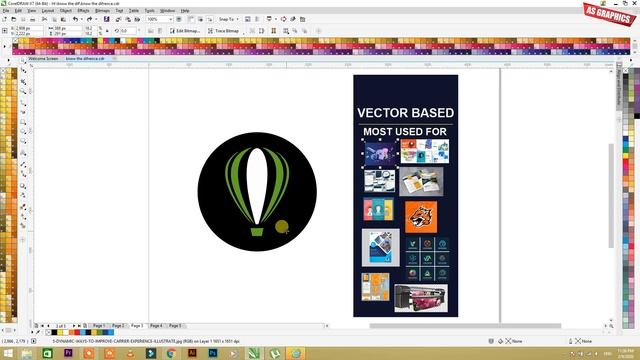The width and height of the screenshot is (640, 360).
Task: Select the Freehand drawing tool
Action: pyautogui.click(x=23, y=103)
